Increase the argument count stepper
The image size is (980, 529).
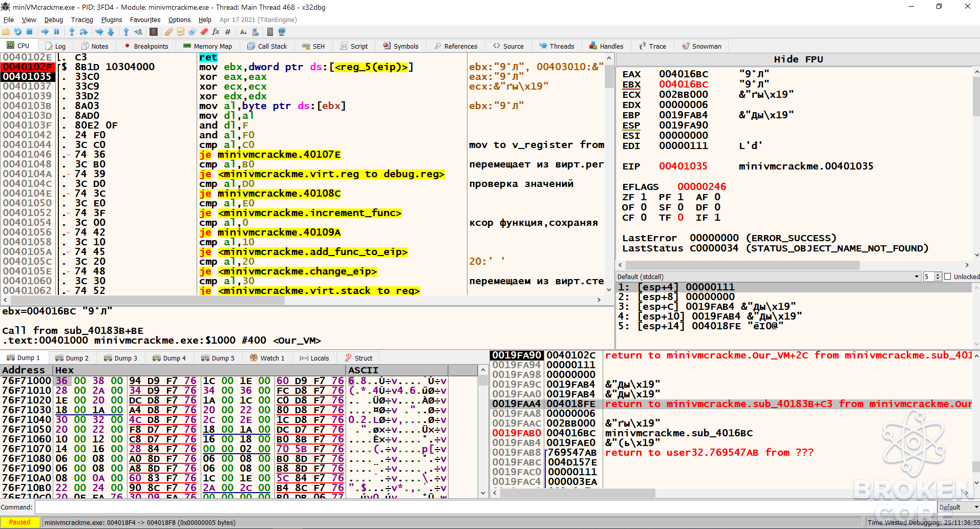pos(938,274)
